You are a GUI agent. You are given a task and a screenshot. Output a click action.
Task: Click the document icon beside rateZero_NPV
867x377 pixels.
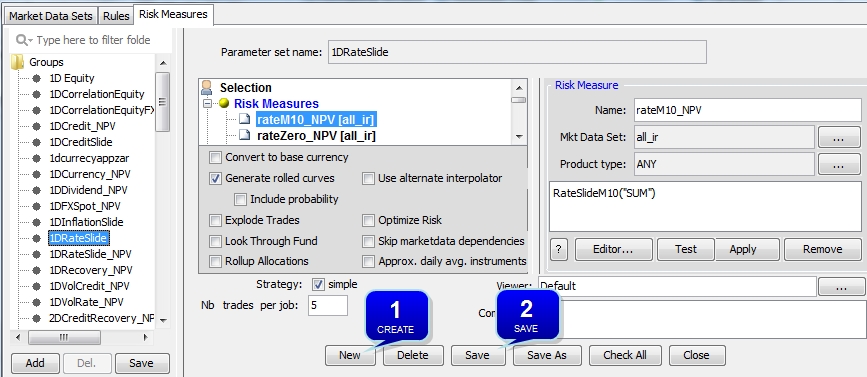click(x=245, y=135)
